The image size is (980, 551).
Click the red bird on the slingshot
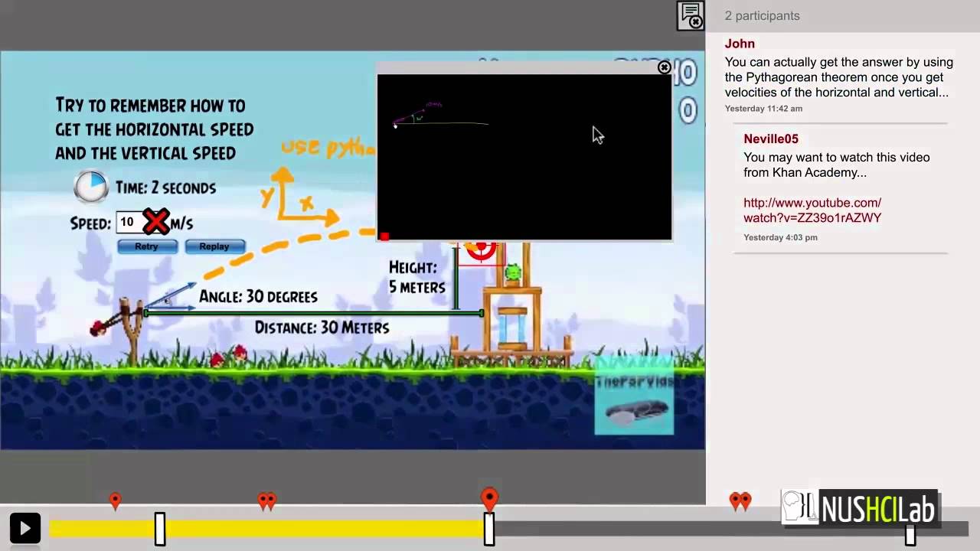pos(98,328)
